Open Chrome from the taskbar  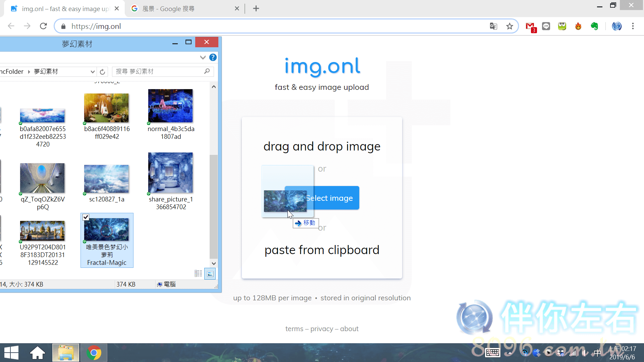[94, 353]
